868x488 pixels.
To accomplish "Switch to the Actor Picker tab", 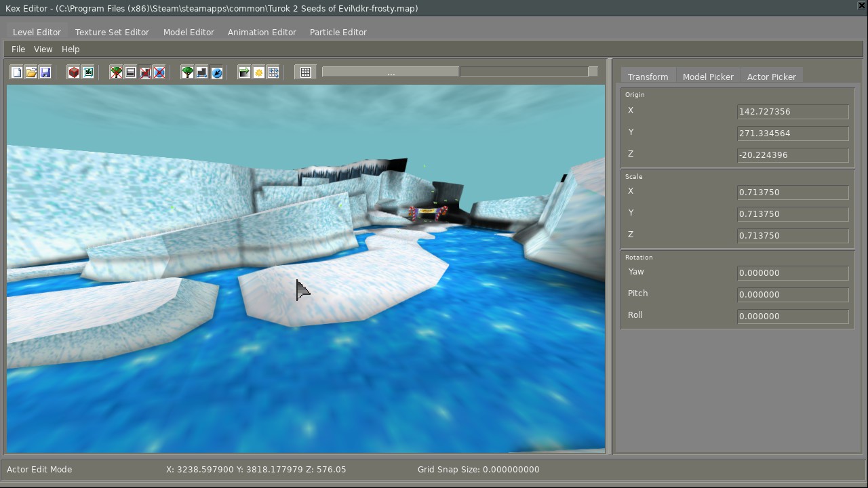I will coord(771,77).
